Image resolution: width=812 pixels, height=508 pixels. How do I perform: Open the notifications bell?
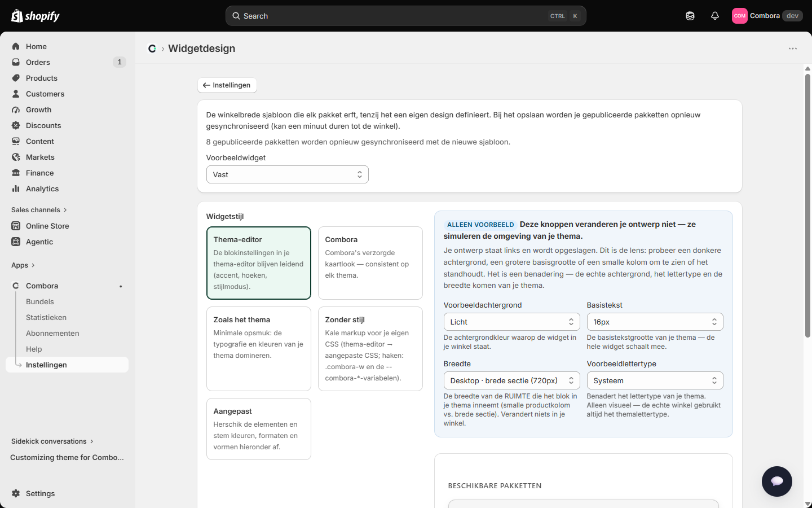715,16
